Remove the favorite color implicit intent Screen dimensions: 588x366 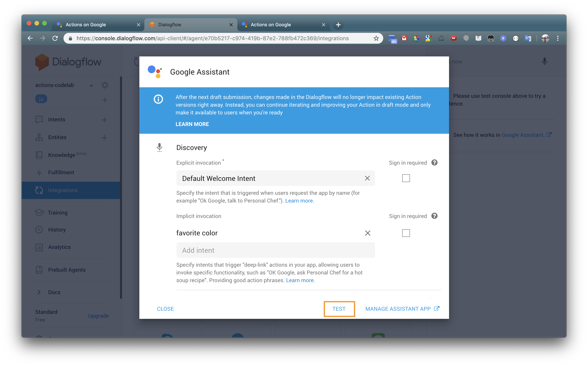pyautogui.click(x=367, y=233)
